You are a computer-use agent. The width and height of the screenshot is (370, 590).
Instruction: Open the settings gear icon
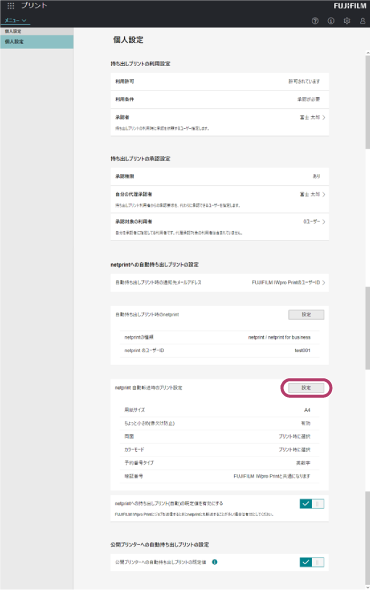pos(347,21)
